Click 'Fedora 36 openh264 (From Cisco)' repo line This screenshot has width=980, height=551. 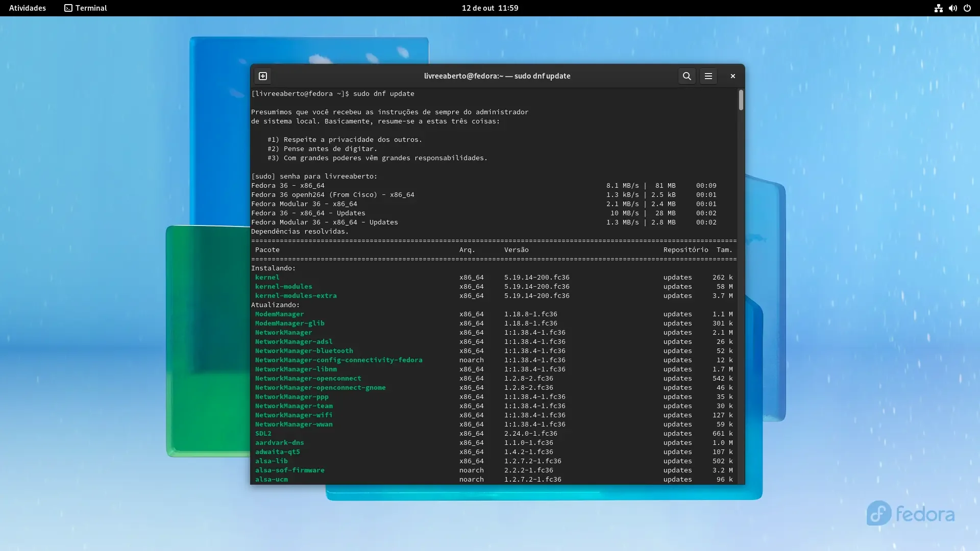[x=333, y=195]
